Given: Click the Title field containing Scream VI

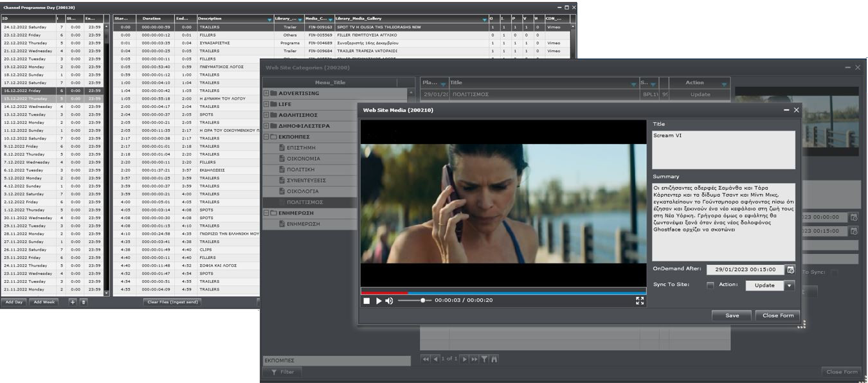Looking at the screenshot, I should pos(723,150).
